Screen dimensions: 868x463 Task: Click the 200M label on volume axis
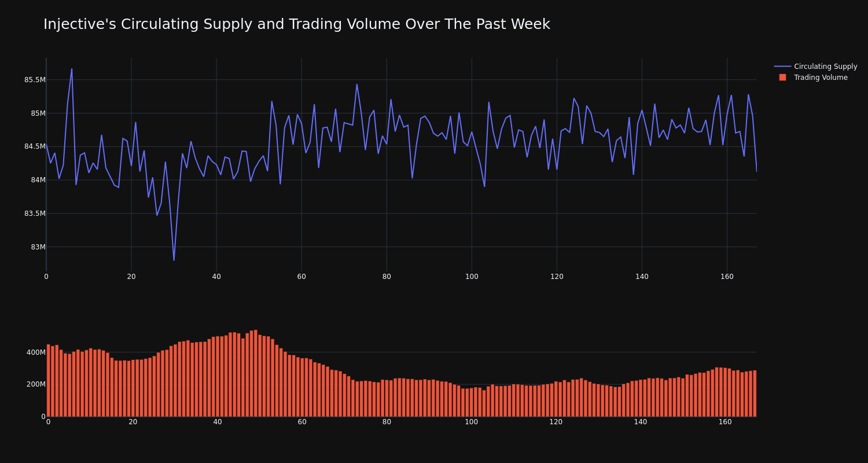click(x=36, y=384)
